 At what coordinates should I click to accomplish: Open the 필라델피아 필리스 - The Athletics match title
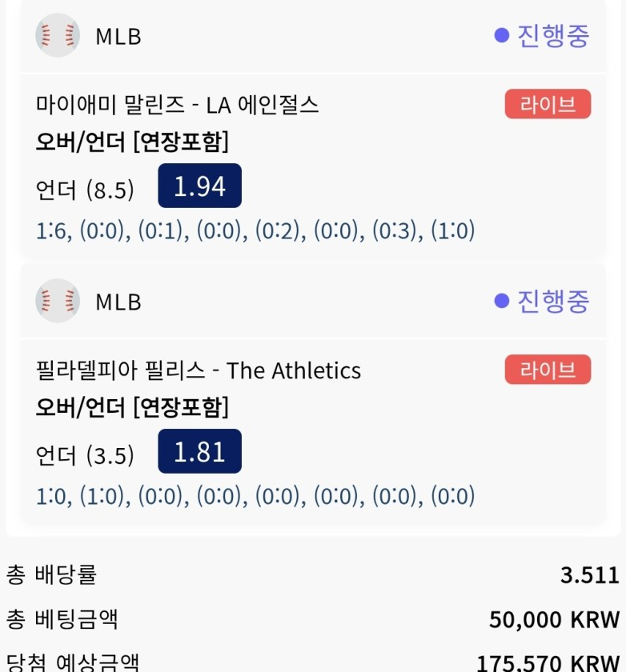click(198, 370)
